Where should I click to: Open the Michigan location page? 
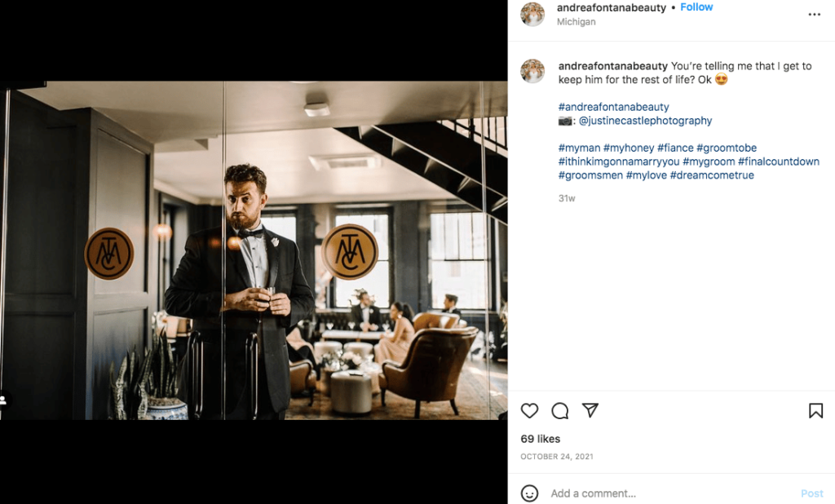(x=576, y=22)
